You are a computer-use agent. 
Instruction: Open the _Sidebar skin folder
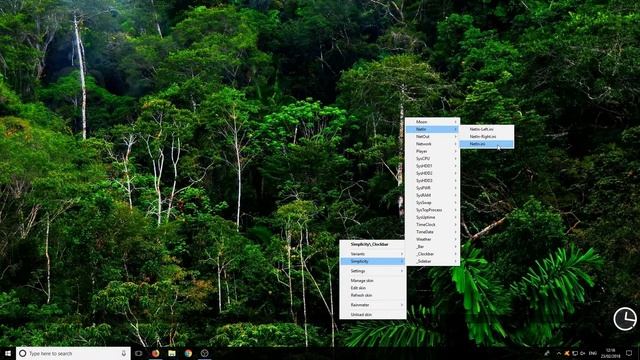[432, 262]
